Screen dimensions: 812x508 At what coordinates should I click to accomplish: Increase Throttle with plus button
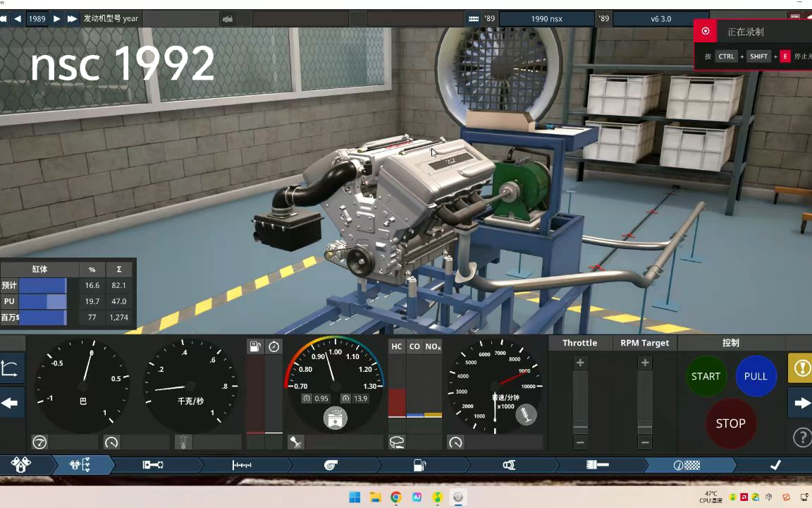[x=580, y=363]
